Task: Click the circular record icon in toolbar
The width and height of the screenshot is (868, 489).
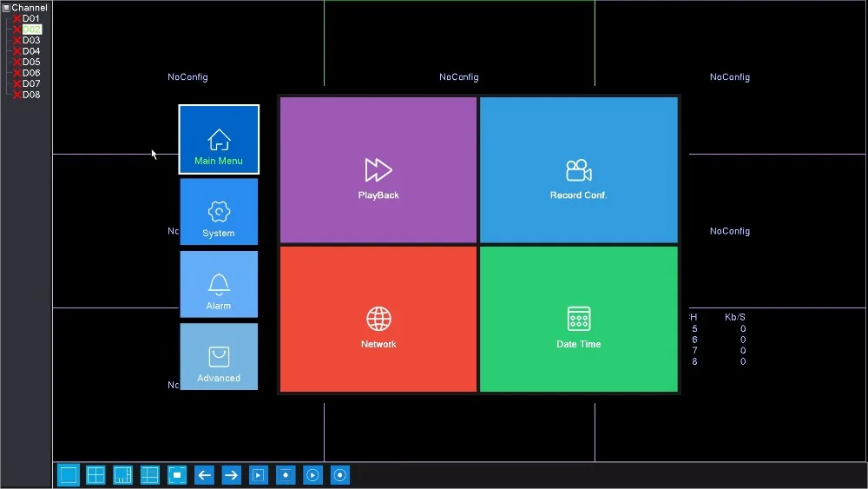Action: pyautogui.click(x=340, y=475)
